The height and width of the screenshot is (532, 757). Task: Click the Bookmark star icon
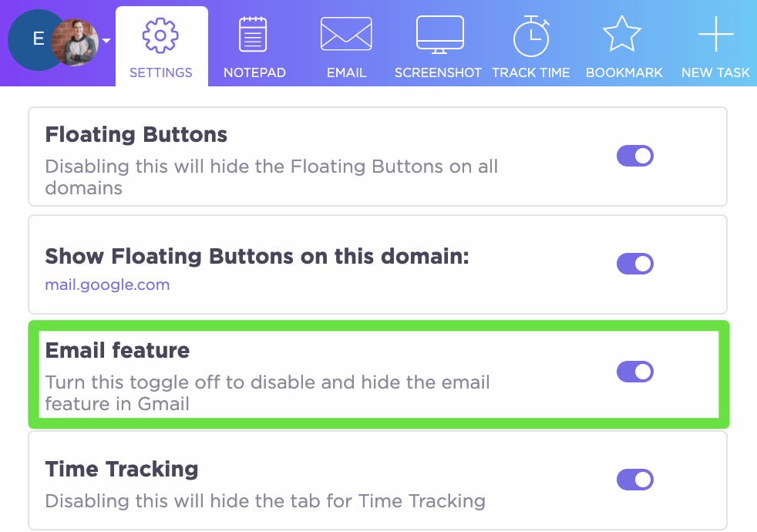[x=623, y=32]
